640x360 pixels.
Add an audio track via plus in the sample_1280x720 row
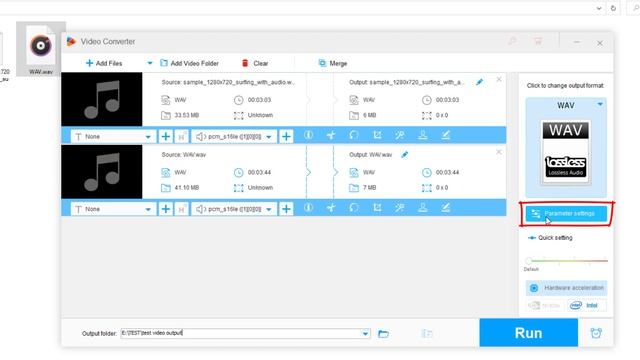click(286, 136)
